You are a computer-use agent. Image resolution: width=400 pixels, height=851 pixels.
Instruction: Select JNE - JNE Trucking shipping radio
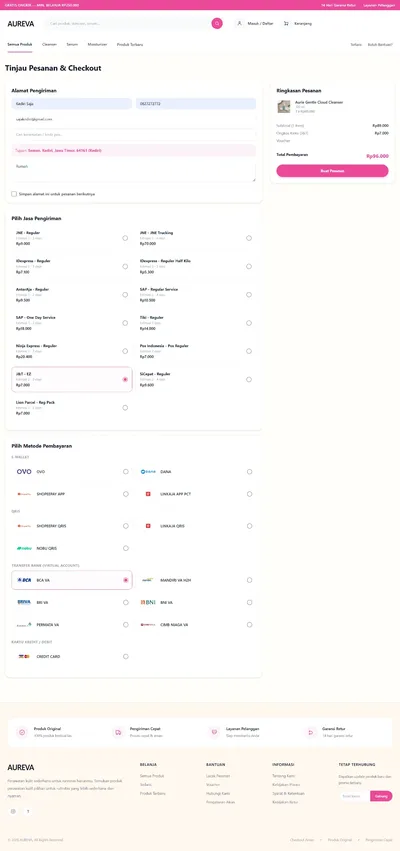click(249, 238)
